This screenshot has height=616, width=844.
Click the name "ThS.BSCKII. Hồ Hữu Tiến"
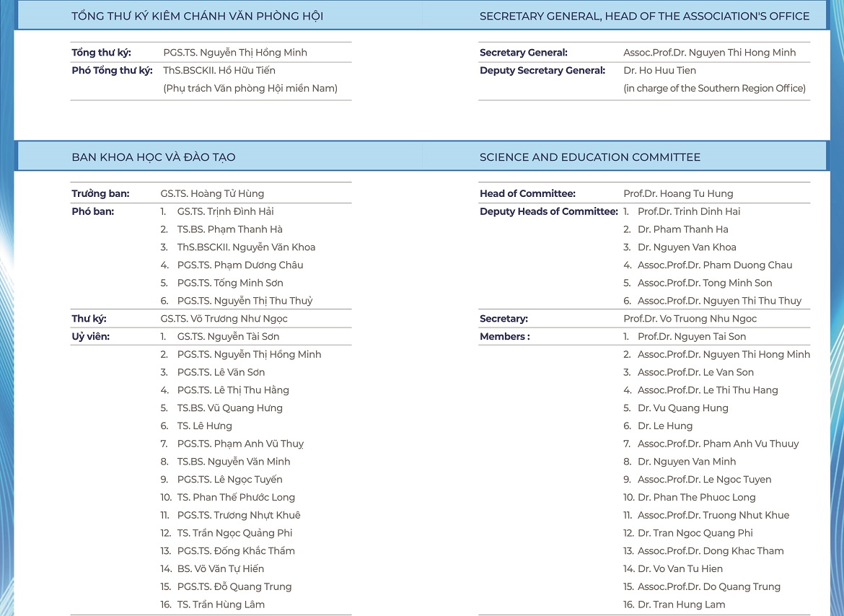219,71
